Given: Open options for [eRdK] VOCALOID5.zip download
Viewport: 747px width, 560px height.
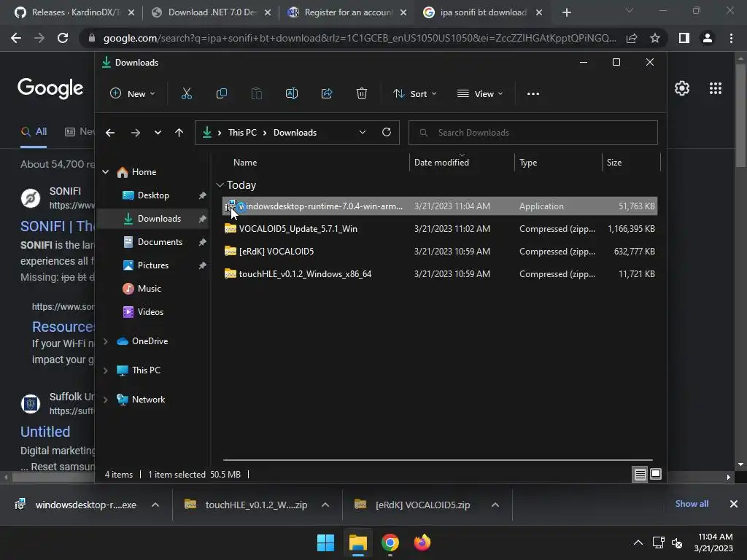Looking at the screenshot, I should point(495,505).
